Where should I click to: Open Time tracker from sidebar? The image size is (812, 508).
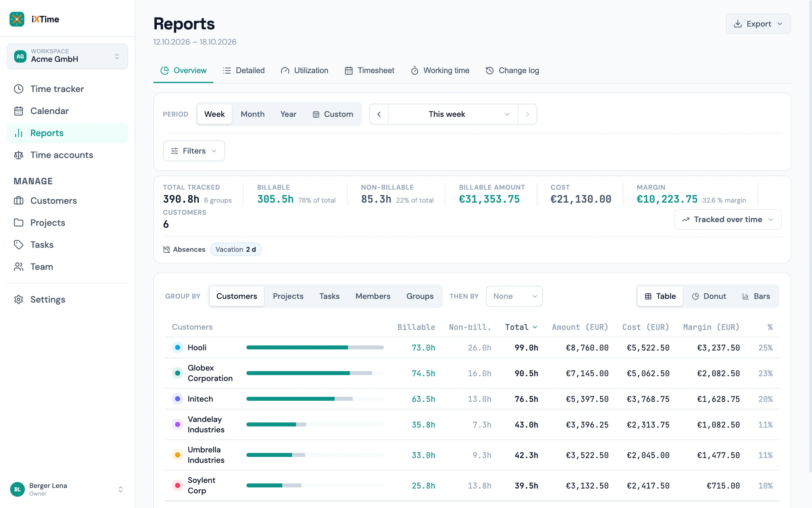tap(67, 89)
